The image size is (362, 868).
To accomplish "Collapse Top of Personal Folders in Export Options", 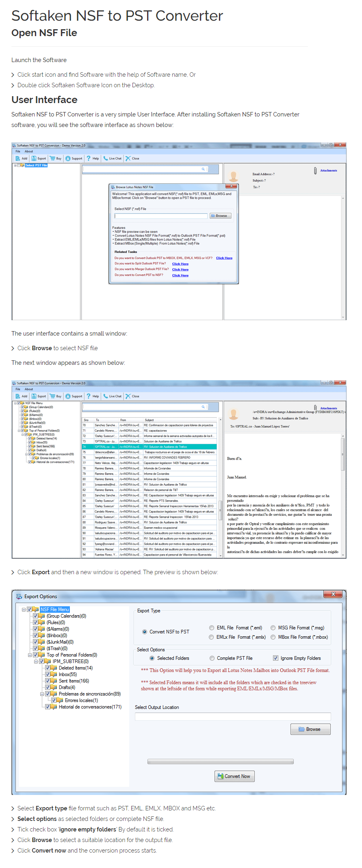I will [x=30, y=655].
